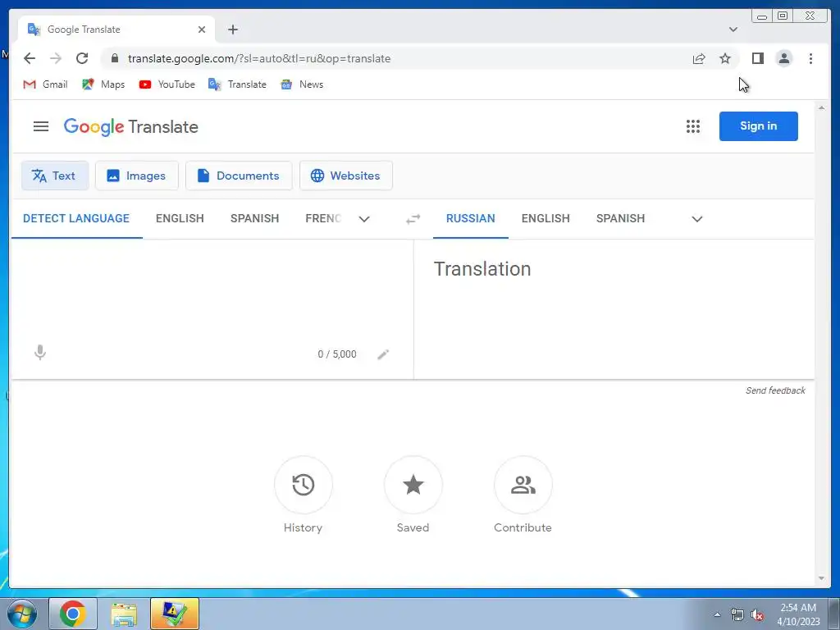Click the browser forward arrow

point(56,58)
